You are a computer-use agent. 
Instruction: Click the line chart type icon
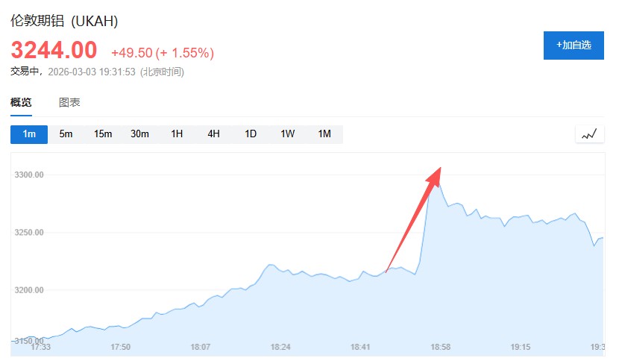(x=589, y=134)
